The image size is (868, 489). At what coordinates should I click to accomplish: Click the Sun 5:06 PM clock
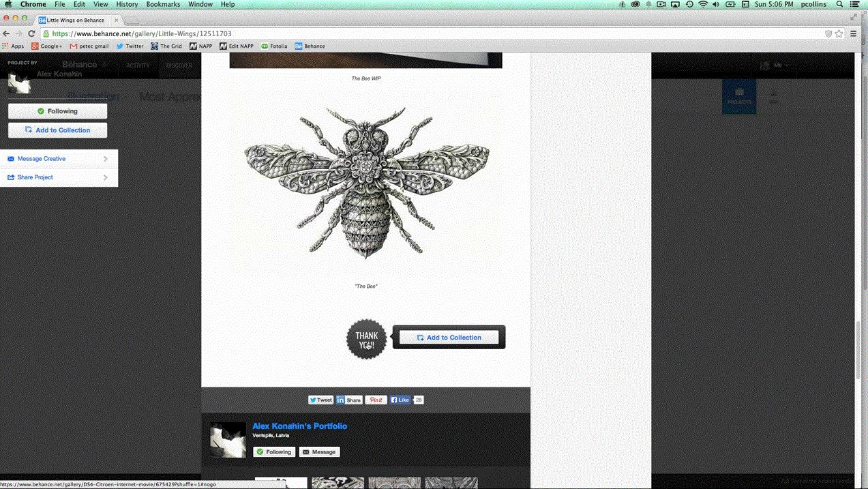tap(774, 4)
